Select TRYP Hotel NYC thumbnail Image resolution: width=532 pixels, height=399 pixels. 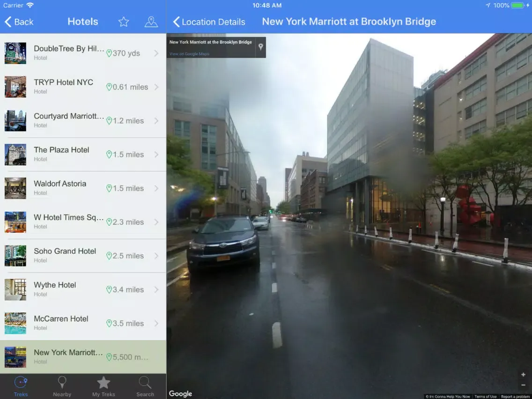[x=15, y=87]
